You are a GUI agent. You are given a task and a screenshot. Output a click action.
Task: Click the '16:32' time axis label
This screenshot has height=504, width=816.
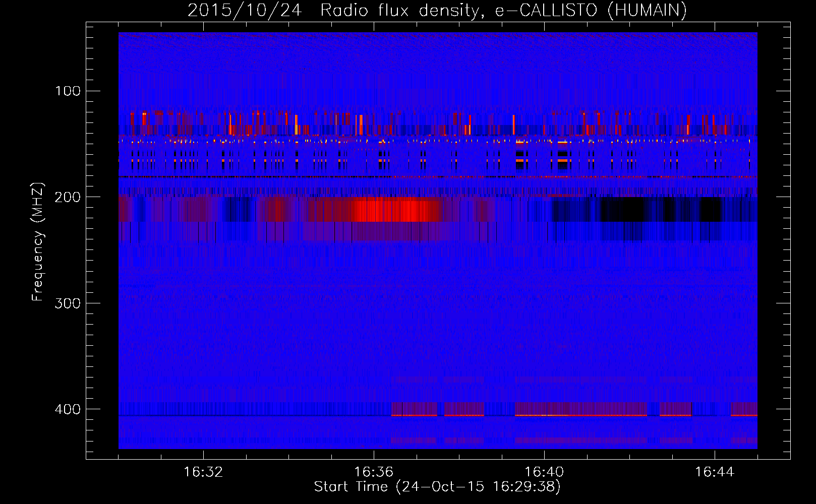pos(203,472)
